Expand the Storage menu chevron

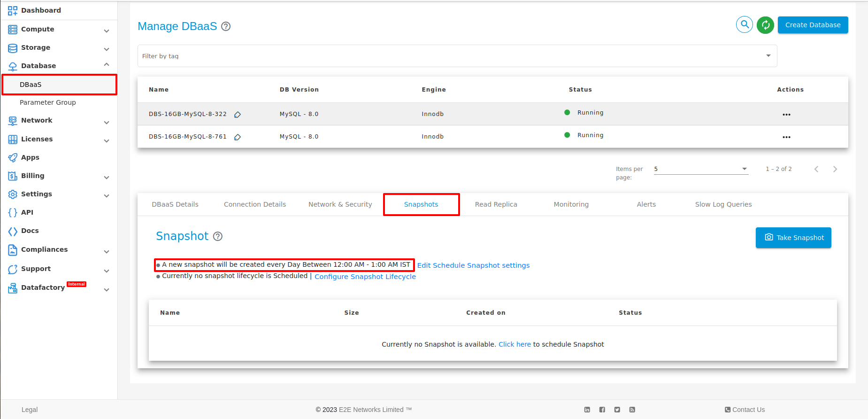pyautogui.click(x=107, y=49)
